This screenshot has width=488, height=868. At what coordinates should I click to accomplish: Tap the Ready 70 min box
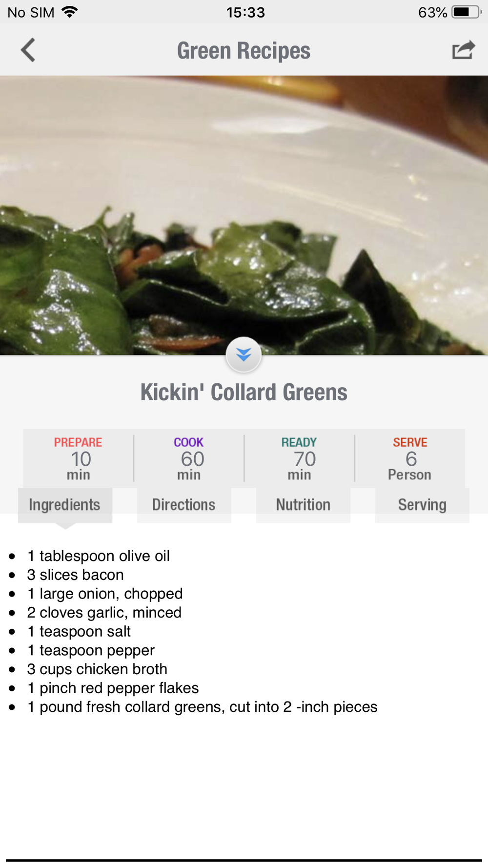(299, 458)
